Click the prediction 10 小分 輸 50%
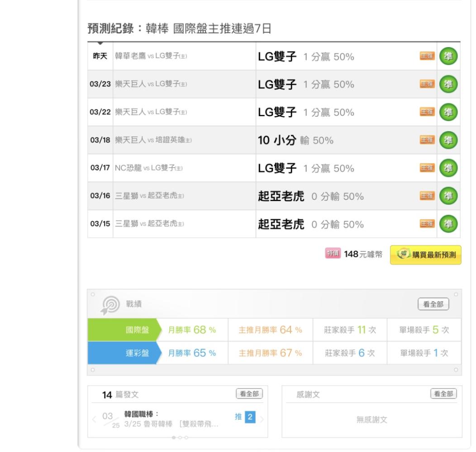This screenshot has width=476, height=452. [x=295, y=140]
